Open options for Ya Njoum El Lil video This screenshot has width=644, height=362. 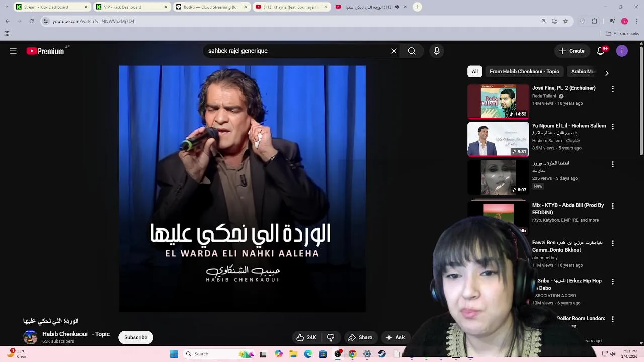[612, 127]
